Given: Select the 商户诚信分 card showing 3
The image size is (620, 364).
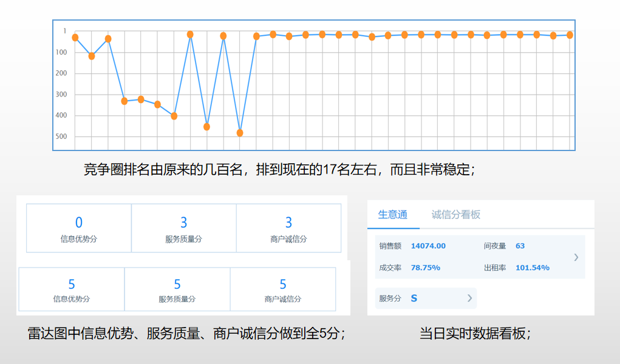Looking at the screenshot, I should click(288, 228).
